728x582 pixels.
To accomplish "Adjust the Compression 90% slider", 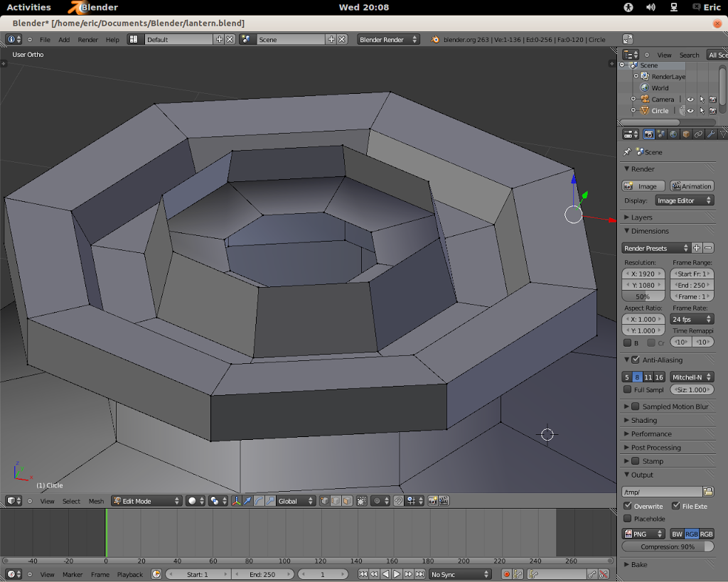I will pyautogui.click(x=668, y=546).
